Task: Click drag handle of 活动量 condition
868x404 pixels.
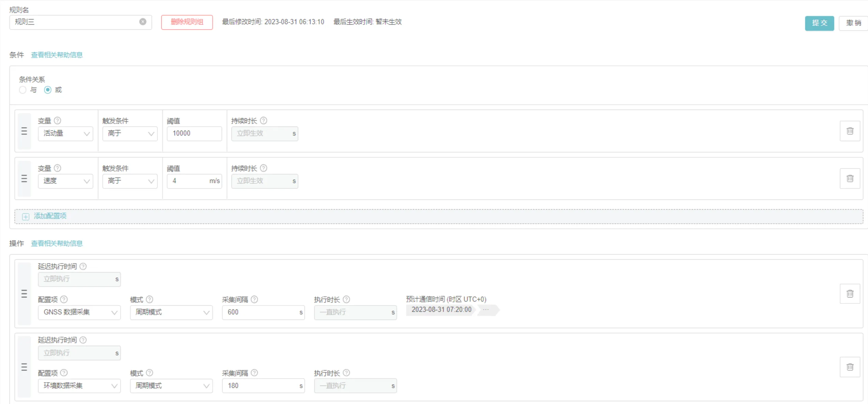Action: (24, 131)
